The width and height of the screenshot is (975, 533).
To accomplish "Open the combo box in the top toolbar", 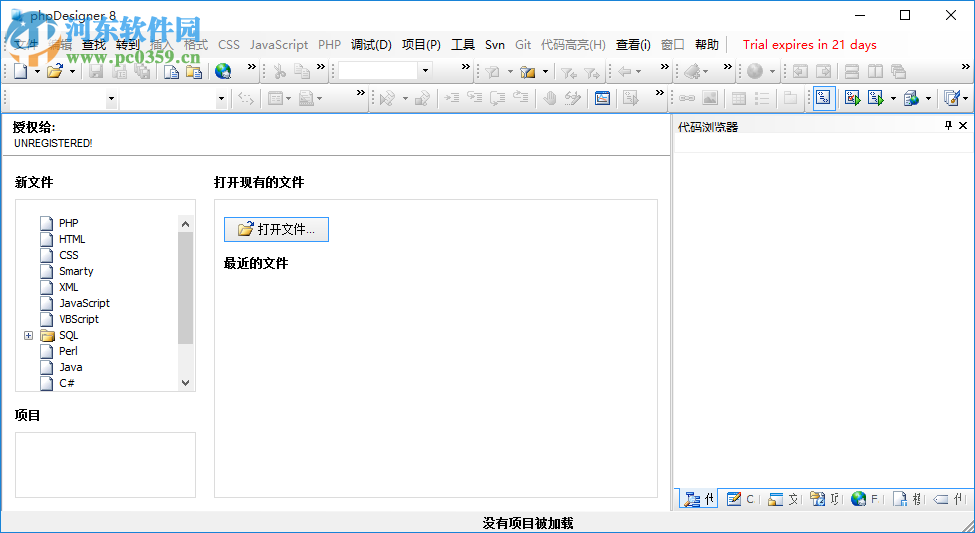I will (x=425, y=70).
